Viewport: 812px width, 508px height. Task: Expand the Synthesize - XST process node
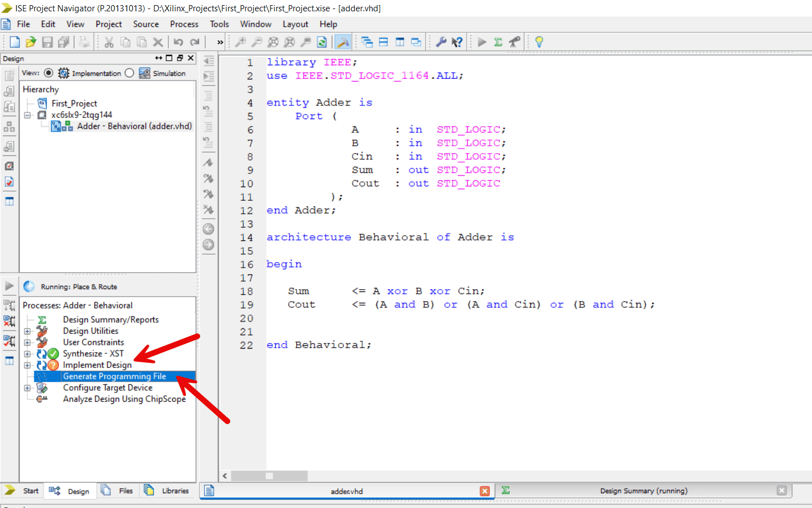coord(27,353)
